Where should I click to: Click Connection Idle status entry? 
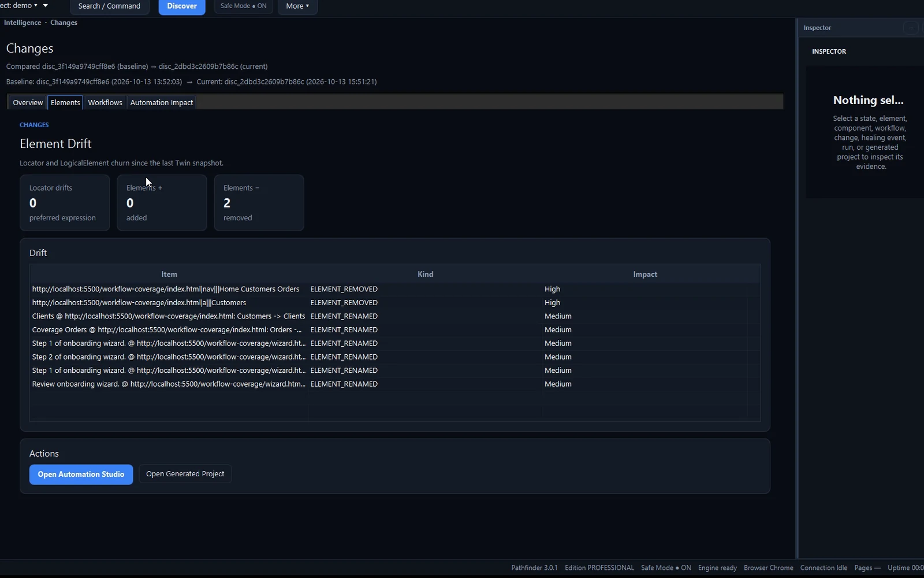tap(824, 568)
